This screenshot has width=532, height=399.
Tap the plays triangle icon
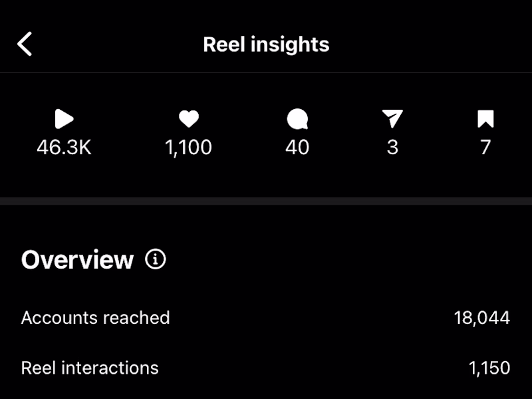coord(64,120)
